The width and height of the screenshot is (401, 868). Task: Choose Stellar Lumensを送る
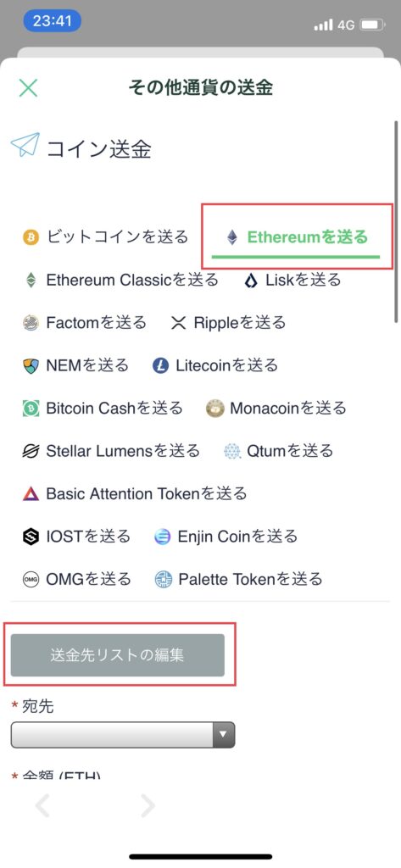pos(111,451)
